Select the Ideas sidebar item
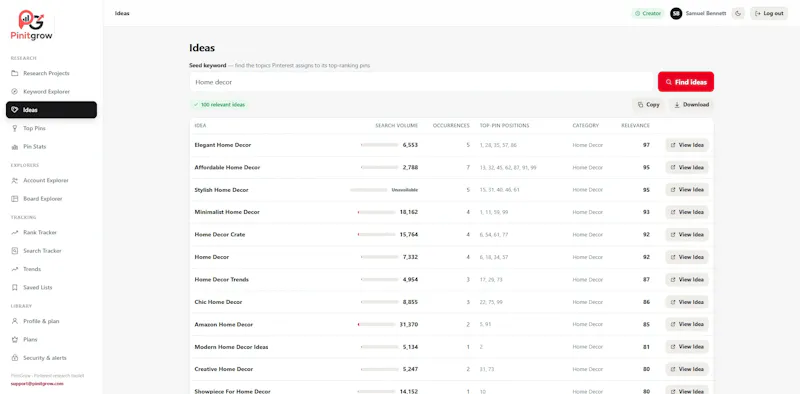800x394 pixels. coord(51,110)
